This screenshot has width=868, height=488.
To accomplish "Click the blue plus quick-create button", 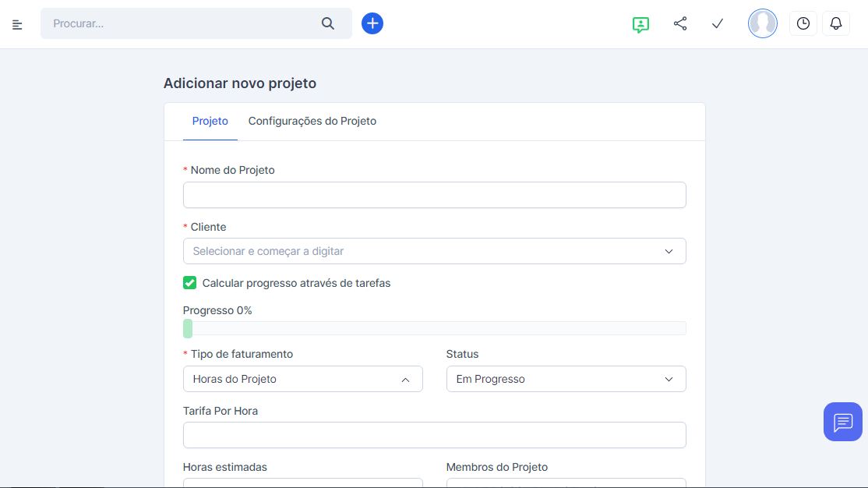I will pyautogui.click(x=372, y=23).
